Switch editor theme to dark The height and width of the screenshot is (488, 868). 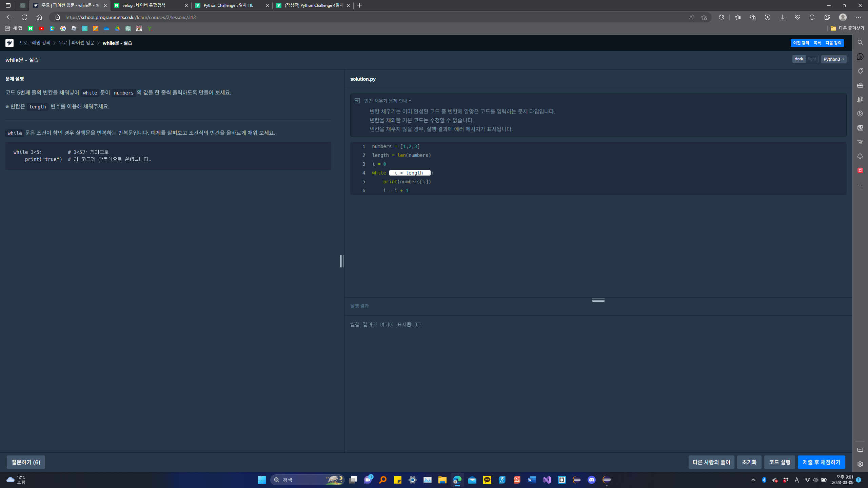pyautogui.click(x=798, y=59)
